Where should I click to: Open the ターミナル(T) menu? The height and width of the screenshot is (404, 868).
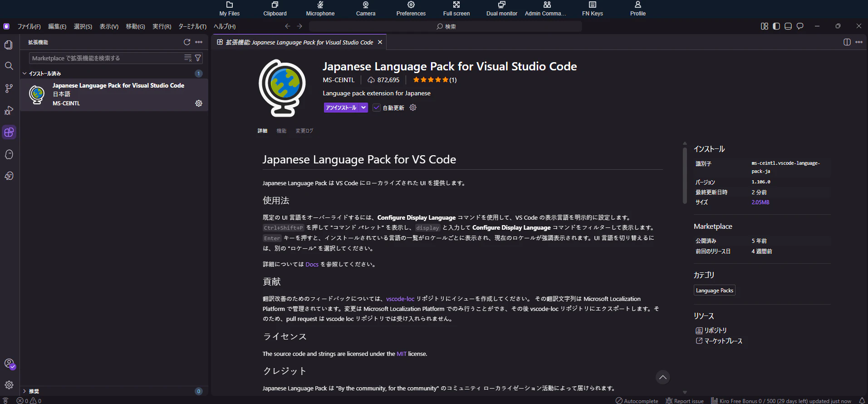pos(192,26)
